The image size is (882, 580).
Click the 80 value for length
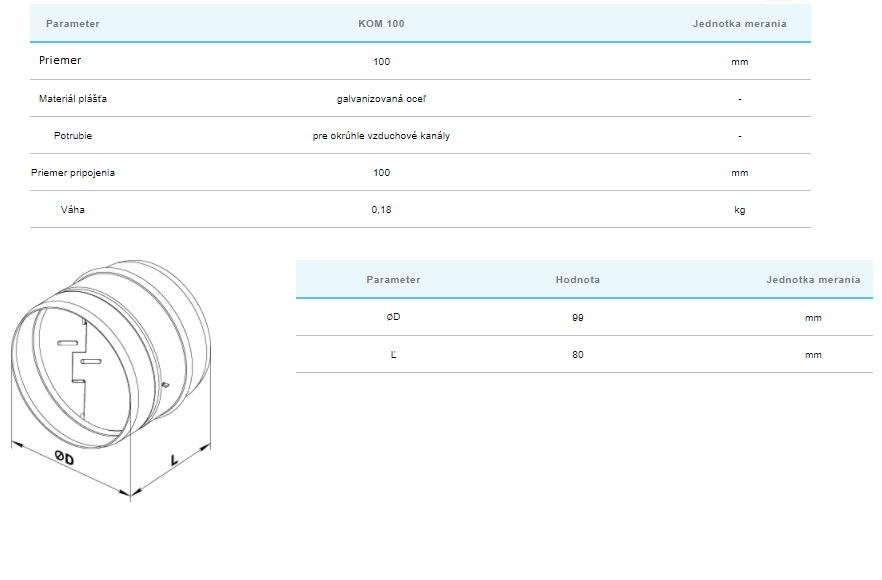[x=578, y=355]
